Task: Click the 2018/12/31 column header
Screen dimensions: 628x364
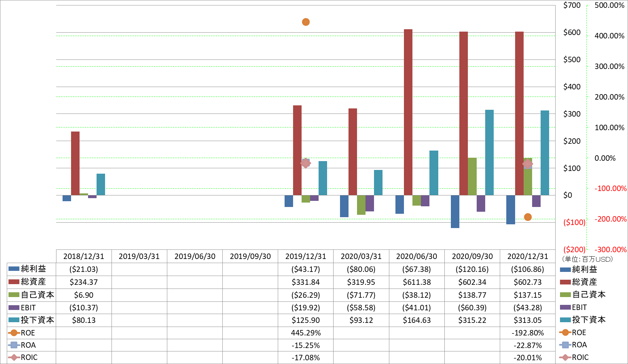Action: click(x=84, y=256)
